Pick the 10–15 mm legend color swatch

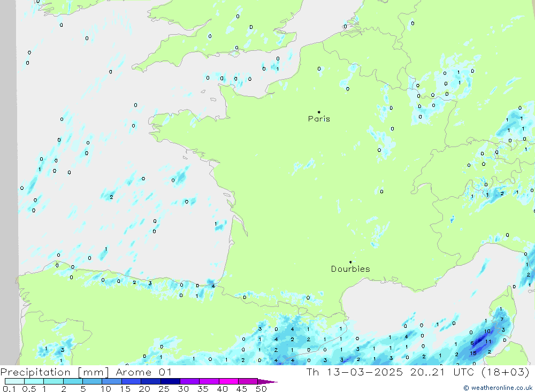coord(112,381)
